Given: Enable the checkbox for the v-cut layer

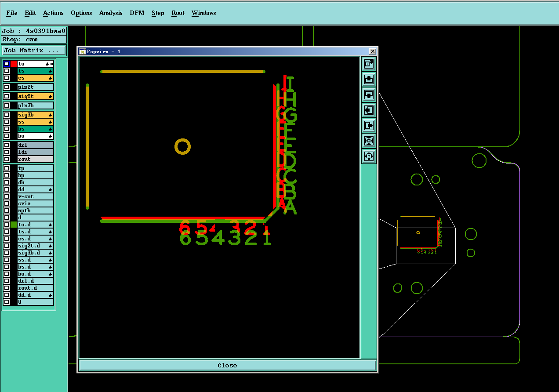Looking at the screenshot, I should point(7,196).
